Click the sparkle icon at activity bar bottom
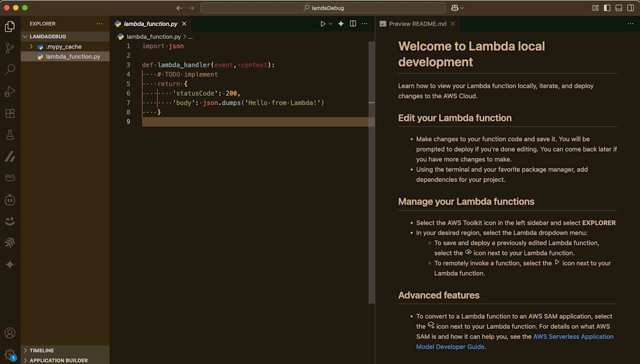Image resolution: width=640 pixels, height=364 pixels. [x=10, y=265]
